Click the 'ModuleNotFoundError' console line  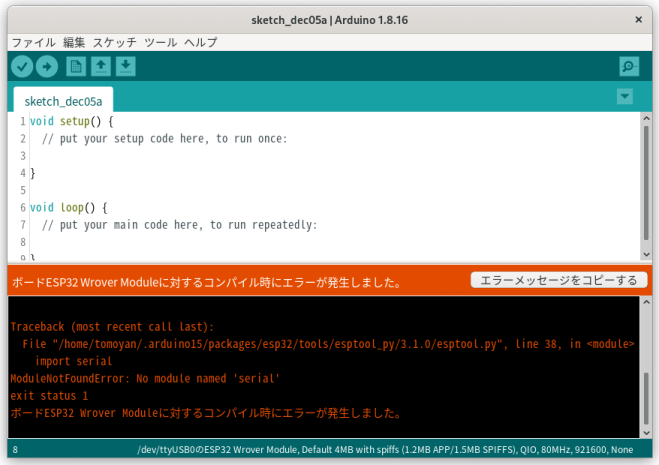click(145, 378)
